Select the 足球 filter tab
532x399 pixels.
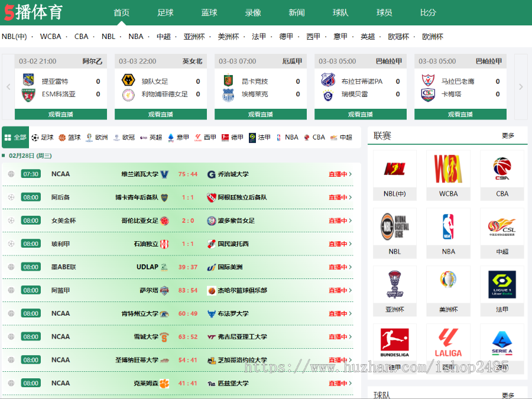[x=43, y=137]
